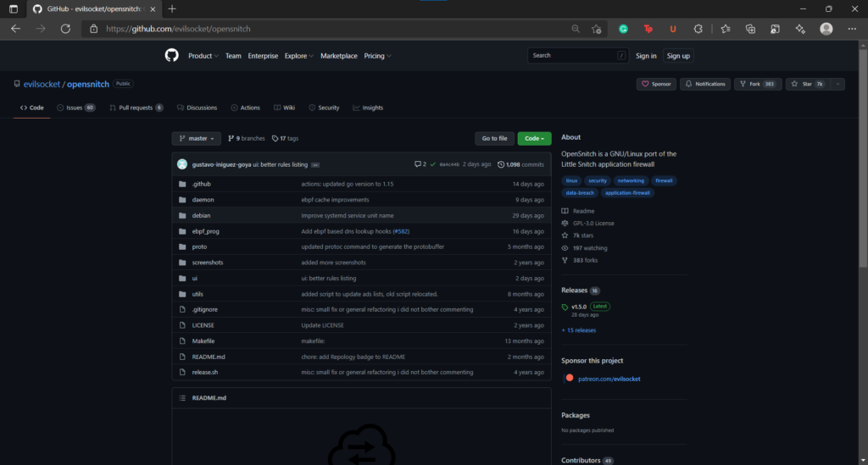Open the browser extensions puzzle icon

coord(698,29)
